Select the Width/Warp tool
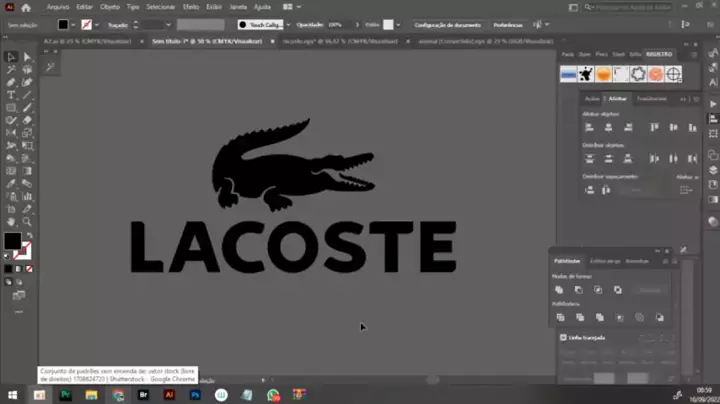The width and height of the screenshot is (720, 404). point(11,146)
